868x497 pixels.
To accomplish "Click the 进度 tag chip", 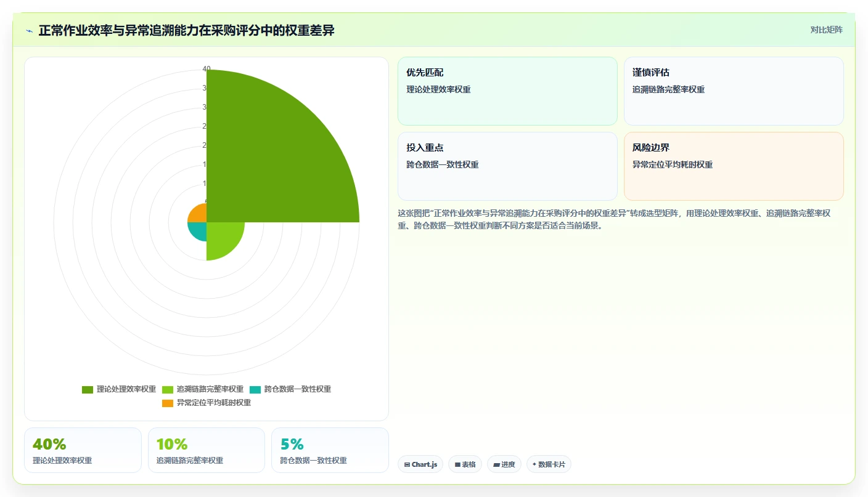I will (504, 464).
